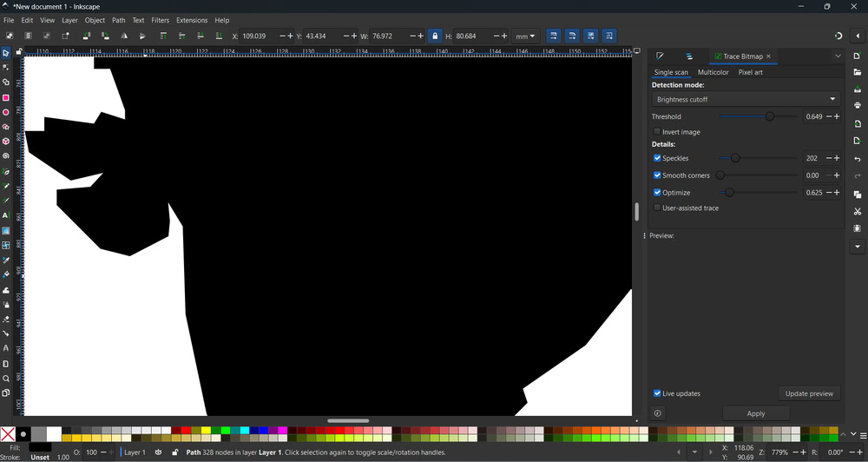Switch to the Multicolor tab
This screenshot has height=462, width=868.
point(713,72)
